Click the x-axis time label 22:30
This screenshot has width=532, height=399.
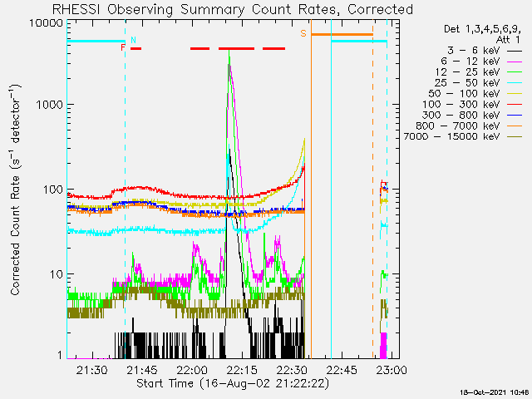(x=292, y=370)
